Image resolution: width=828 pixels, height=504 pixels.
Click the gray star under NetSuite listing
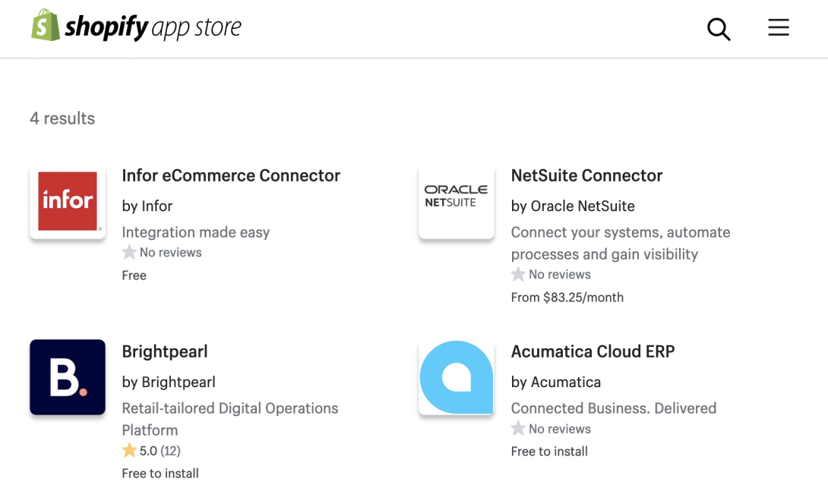[x=518, y=275]
